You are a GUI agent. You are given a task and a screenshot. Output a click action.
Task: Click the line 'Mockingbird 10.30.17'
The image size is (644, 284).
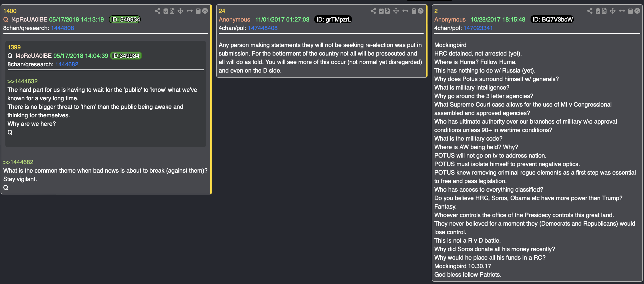tap(463, 266)
